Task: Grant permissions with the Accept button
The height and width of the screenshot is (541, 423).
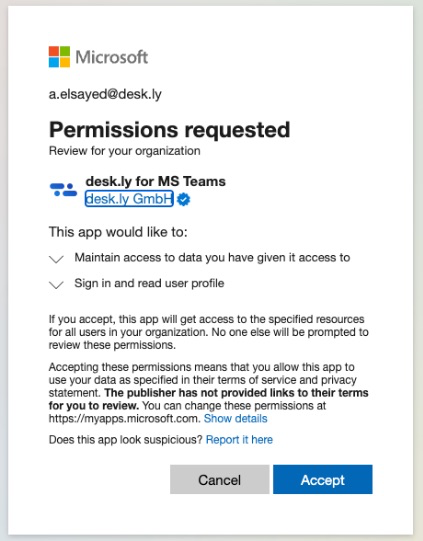Action: point(323,479)
